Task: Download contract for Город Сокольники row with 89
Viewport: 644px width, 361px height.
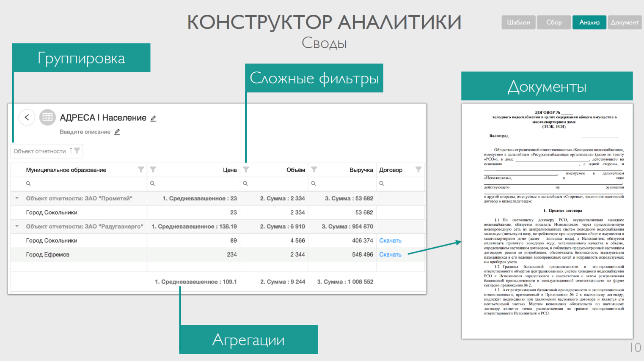Action: click(x=390, y=241)
